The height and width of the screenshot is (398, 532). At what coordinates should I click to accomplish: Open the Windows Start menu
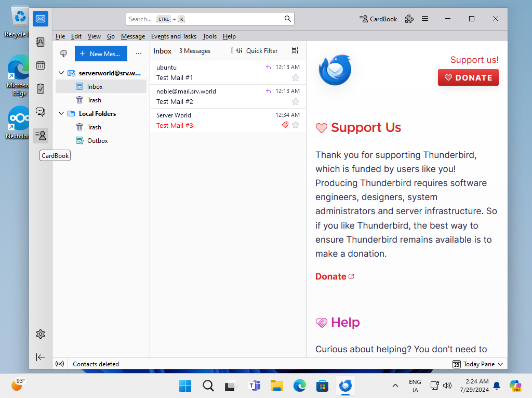coord(185,386)
